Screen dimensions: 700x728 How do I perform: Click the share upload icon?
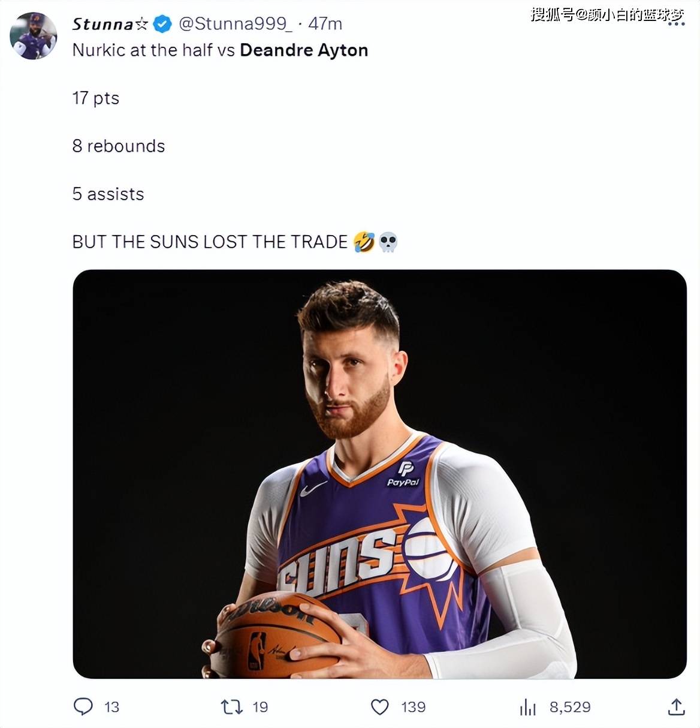[676, 706]
